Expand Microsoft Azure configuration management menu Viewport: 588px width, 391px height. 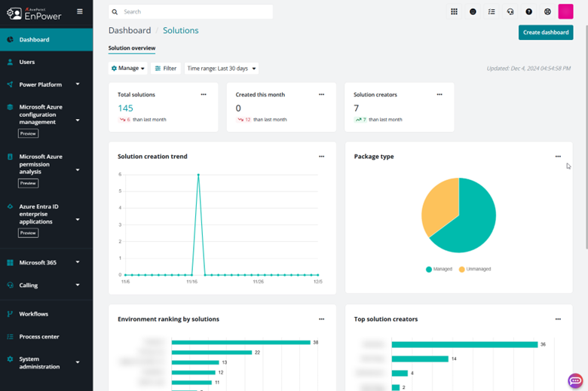pos(78,120)
